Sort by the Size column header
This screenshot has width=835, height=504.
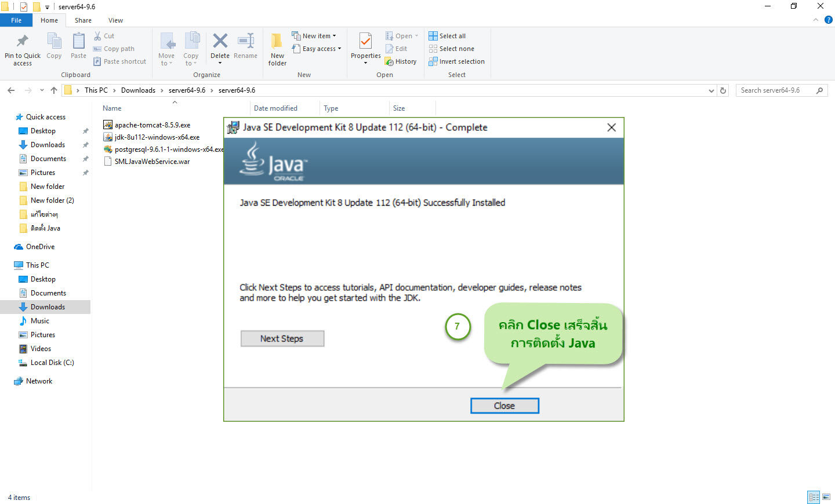[399, 108]
